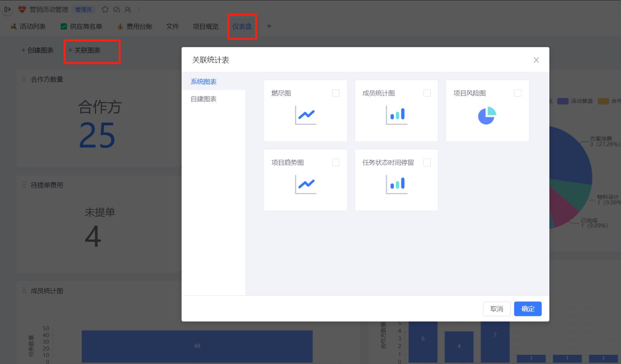Image resolution: width=621 pixels, height=364 pixels.
Task: Add a new view tab with plus icon
Action: (269, 26)
